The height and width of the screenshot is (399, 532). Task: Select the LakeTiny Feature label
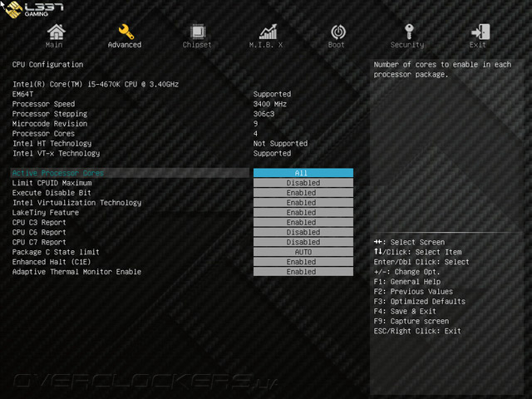[x=46, y=213]
